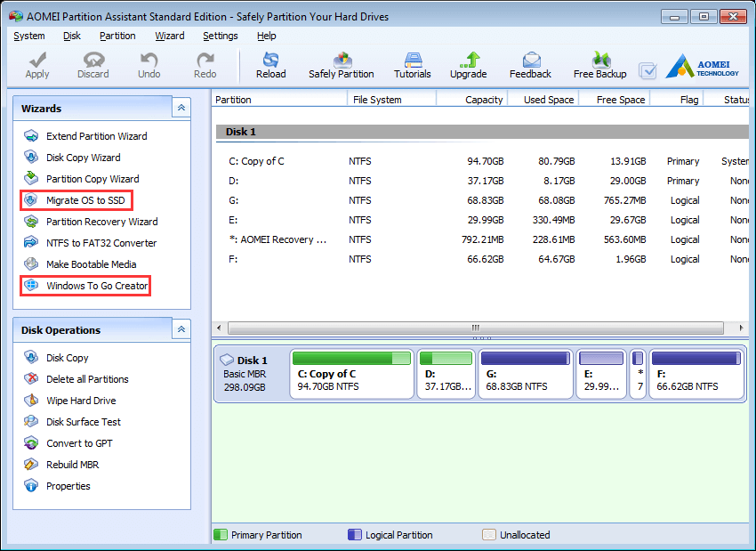
Task: Click Unallocated legend swatch
Action: [x=489, y=535]
